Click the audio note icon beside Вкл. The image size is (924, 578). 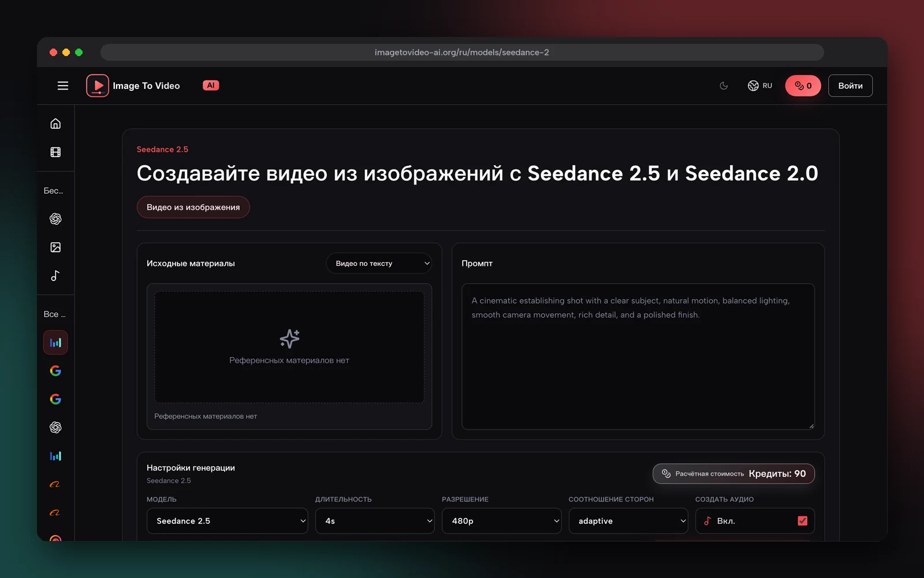pos(707,521)
